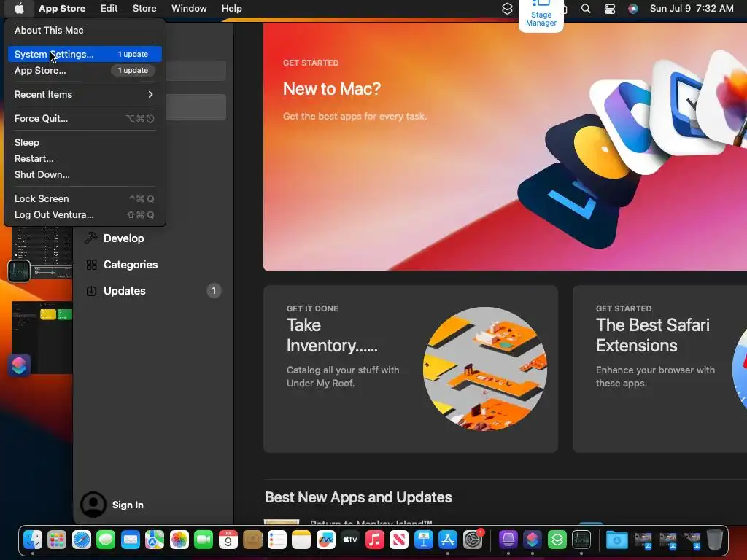Click the Stage Manager menu bar tile
Viewport: 747px width, 560px height.
point(541,15)
